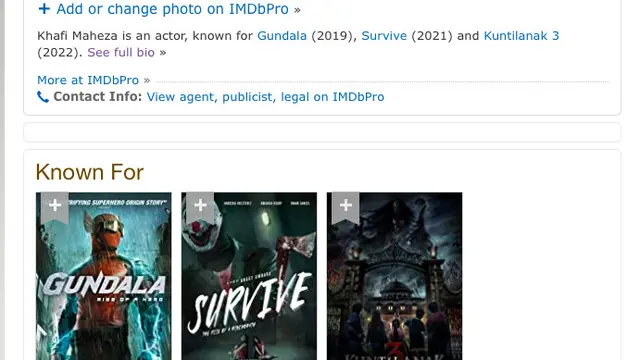Viewport: 640px width, 360px height.
Task: Open the Kuntilanak 3 link in the bio text
Action: 521,36
